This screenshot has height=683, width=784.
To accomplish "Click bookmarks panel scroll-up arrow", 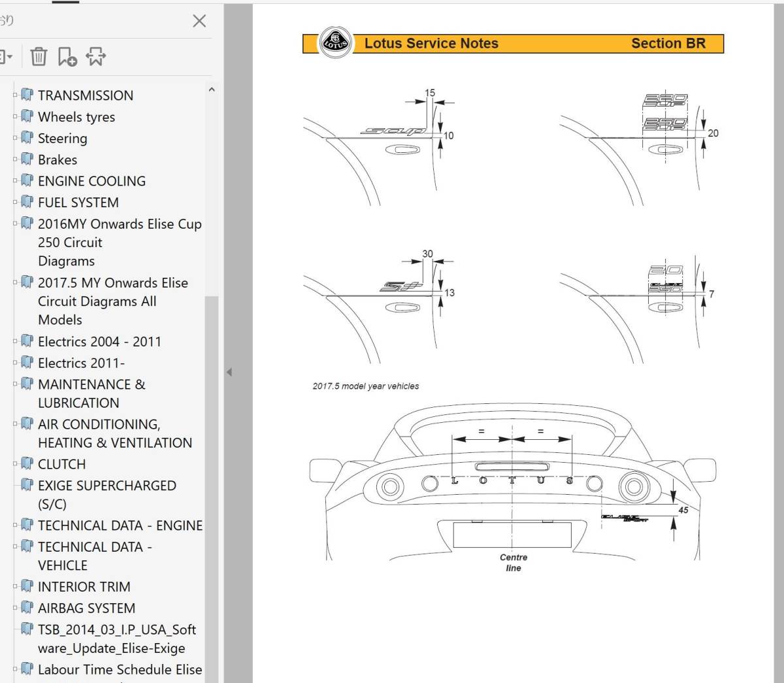I will (x=211, y=90).
